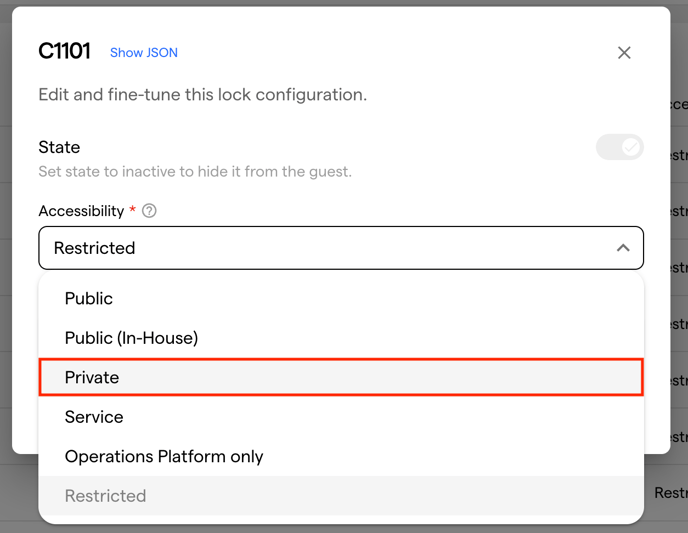Select Operations Platform only

[x=164, y=456]
